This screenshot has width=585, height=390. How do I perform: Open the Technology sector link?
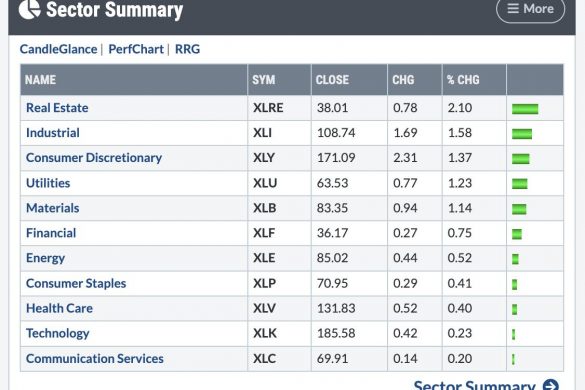(x=57, y=333)
